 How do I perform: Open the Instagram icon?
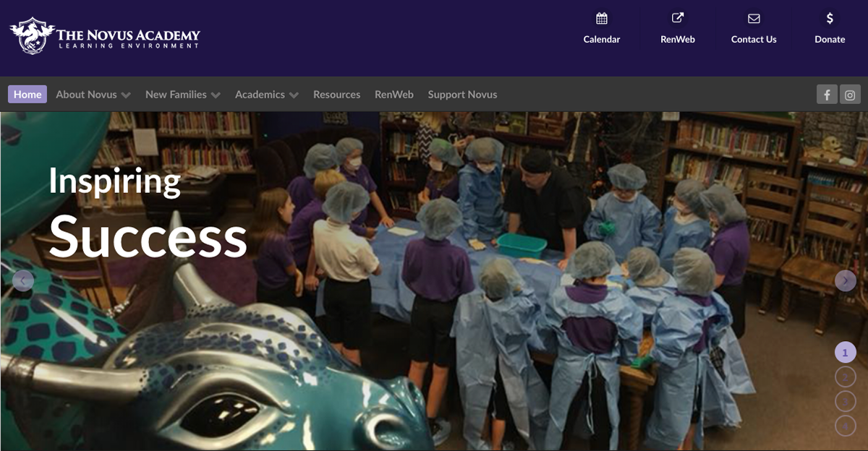coord(851,95)
